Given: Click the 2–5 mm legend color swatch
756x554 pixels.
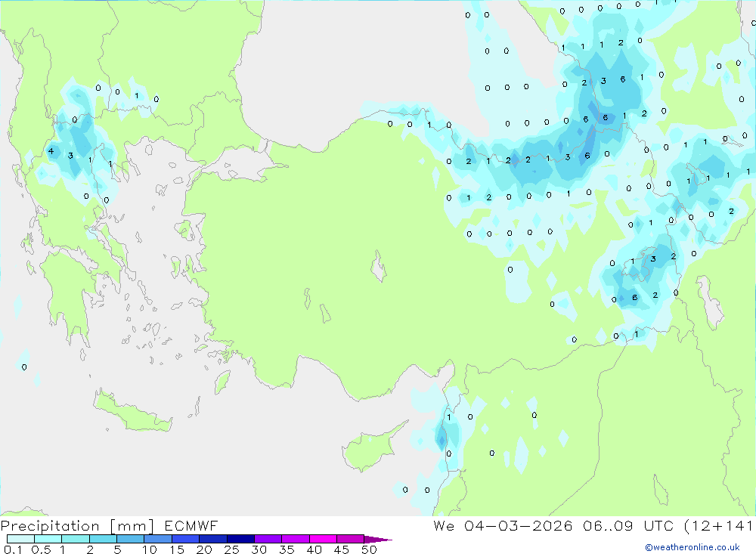Looking at the screenshot, I should 103,539.
